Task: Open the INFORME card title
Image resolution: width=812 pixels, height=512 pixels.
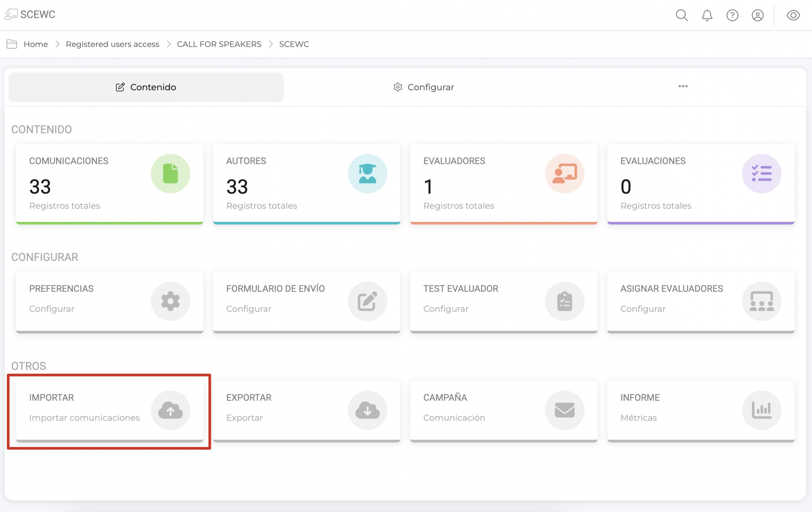Action: (640, 397)
